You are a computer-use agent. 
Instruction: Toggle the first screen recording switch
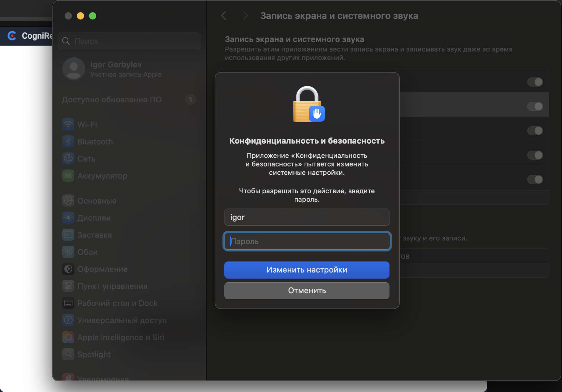click(535, 82)
